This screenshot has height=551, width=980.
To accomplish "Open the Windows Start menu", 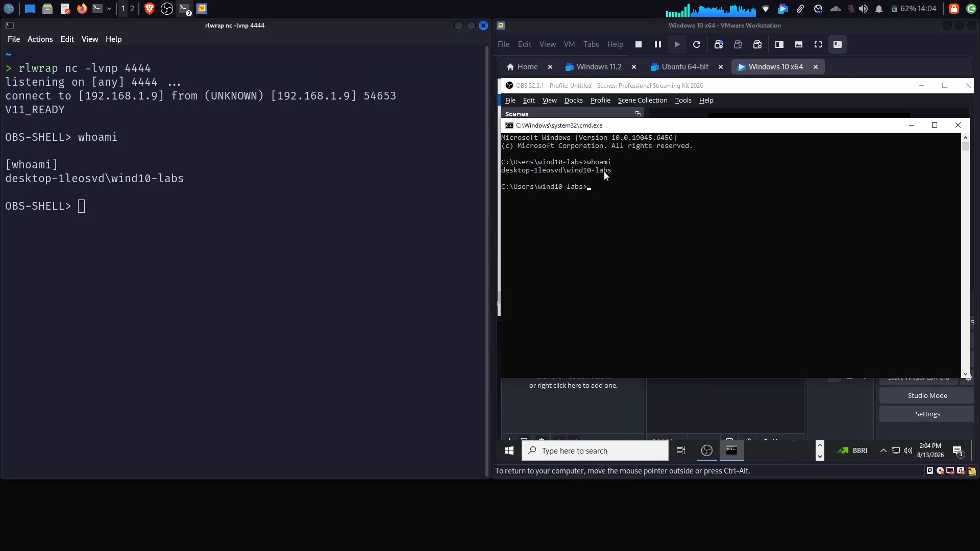I will [509, 451].
